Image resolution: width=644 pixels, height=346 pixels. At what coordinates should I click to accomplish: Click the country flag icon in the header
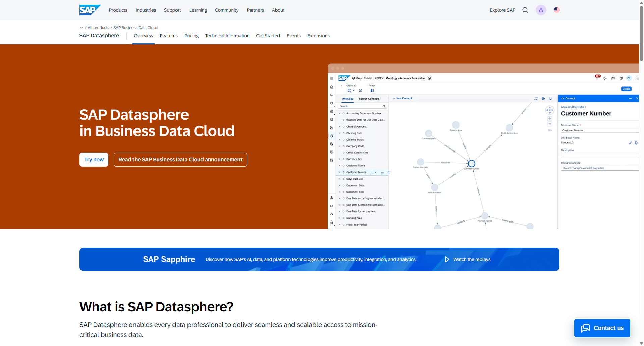[x=556, y=10]
